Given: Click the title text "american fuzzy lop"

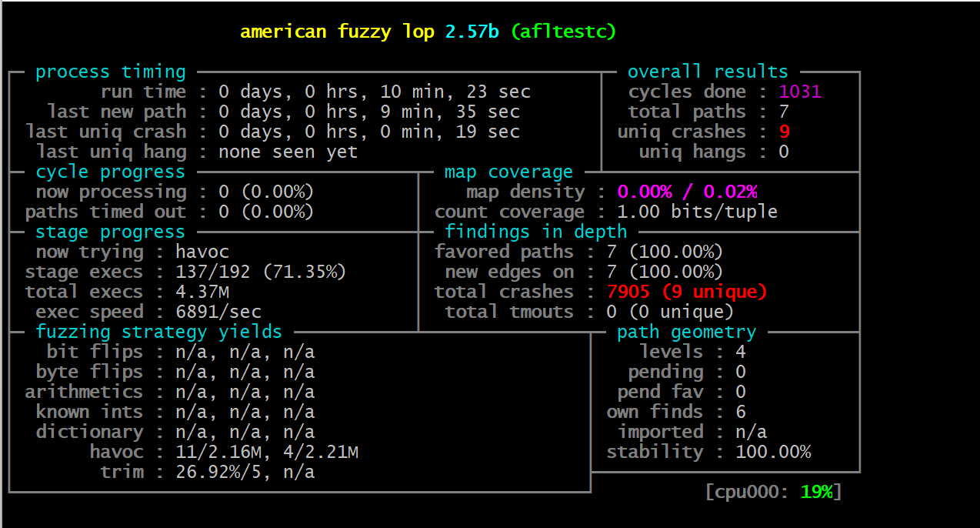Looking at the screenshot, I should pos(339,32).
